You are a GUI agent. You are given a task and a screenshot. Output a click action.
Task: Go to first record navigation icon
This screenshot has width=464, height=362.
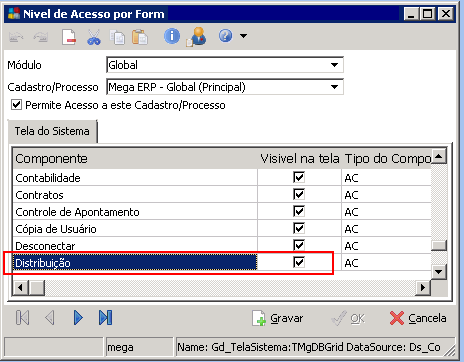coord(22,317)
